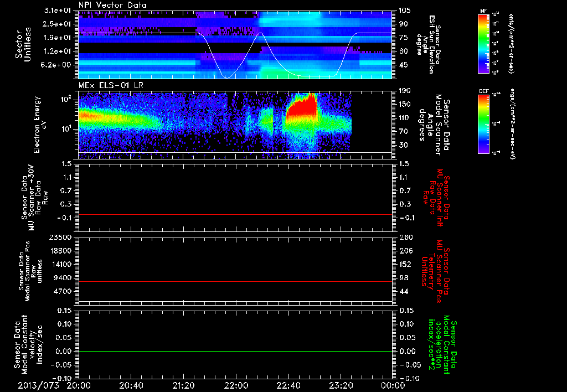Screen dimensions: 567x392
Task: Click the '00:00' time tick label
Action: click(393, 385)
